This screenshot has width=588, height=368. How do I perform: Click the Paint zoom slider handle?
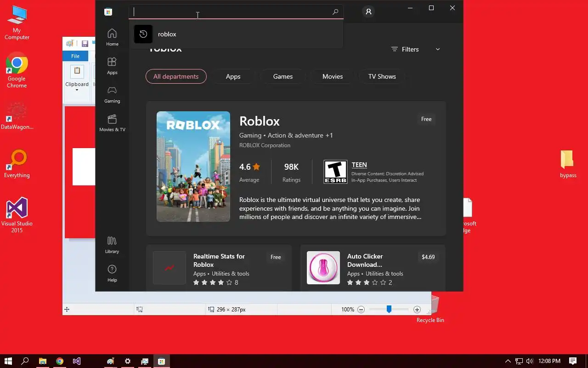(389, 310)
